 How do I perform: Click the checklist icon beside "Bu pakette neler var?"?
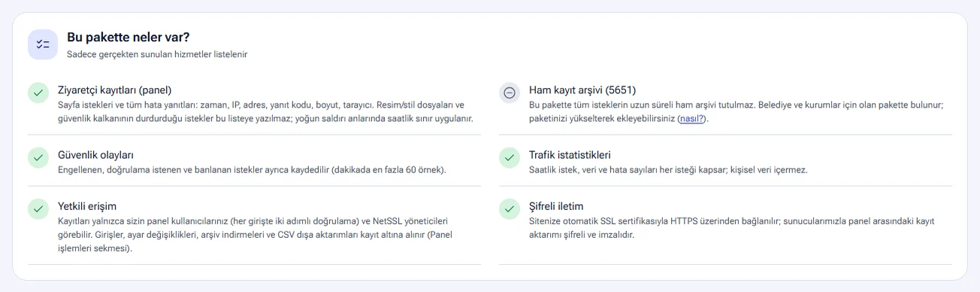(43, 44)
